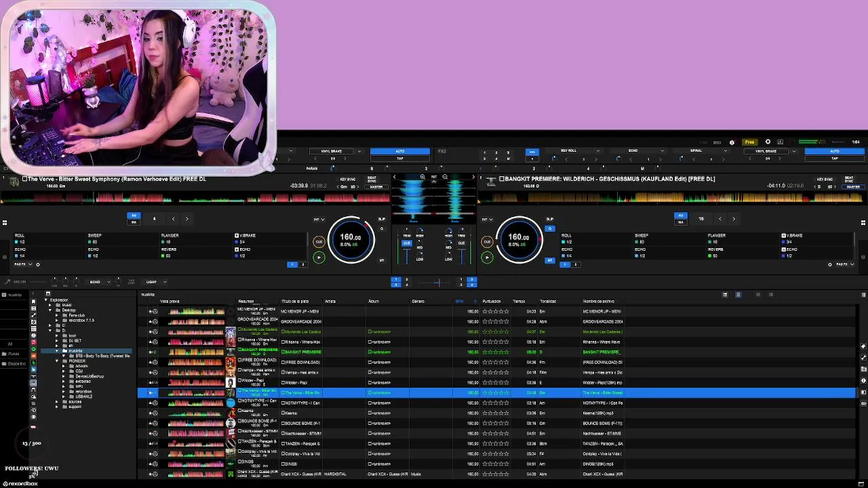The image size is (868, 488).
Task: Open the tag icon on right browser edge
Action: [x=863, y=346]
